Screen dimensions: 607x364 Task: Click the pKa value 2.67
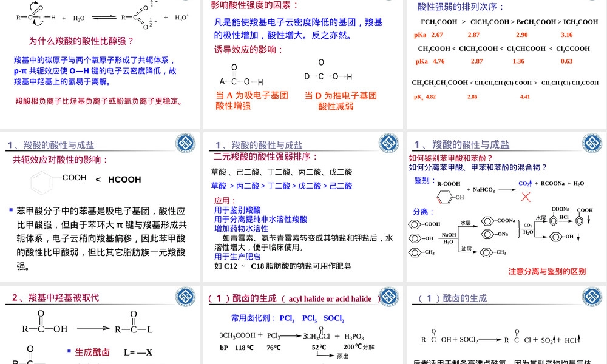coord(437,35)
